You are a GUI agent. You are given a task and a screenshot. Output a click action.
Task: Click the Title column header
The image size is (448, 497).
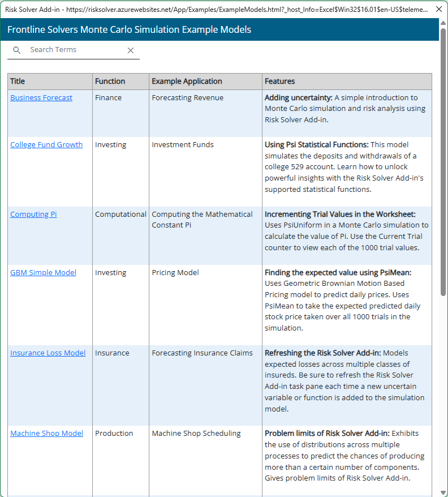(18, 82)
